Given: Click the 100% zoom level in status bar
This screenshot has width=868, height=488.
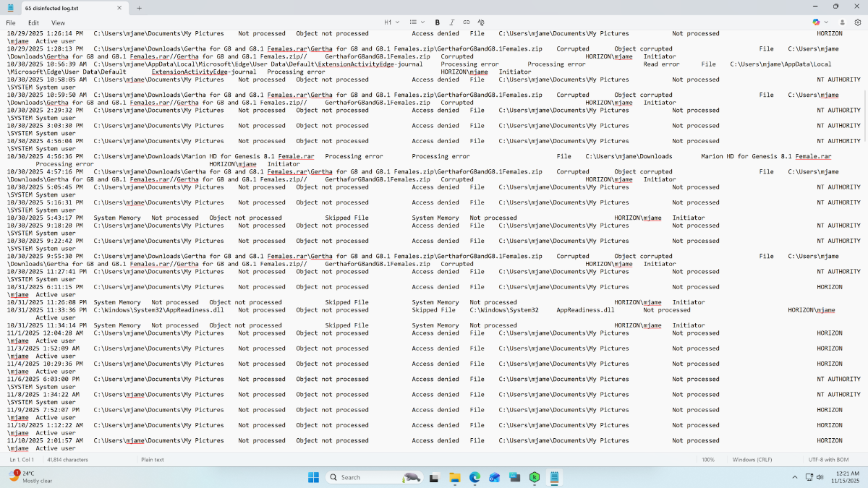Looking at the screenshot, I should (707, 460).
